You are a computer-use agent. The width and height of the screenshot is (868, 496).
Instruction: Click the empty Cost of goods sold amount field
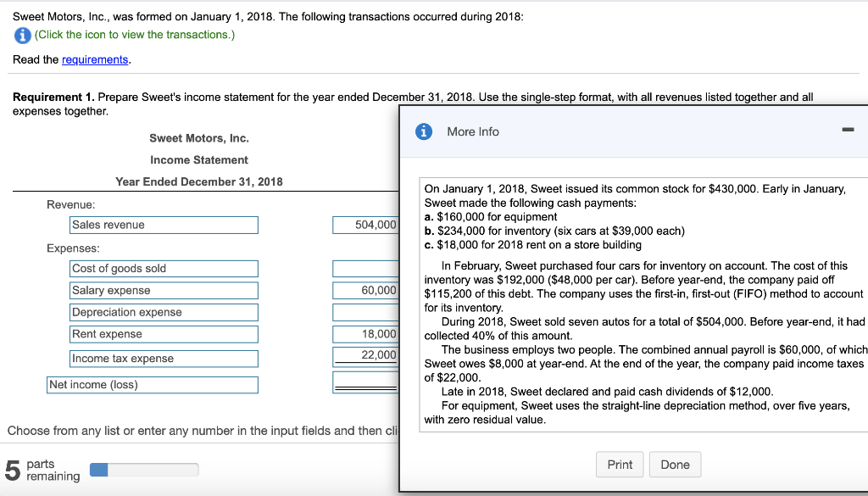click(x=364, y=268)
